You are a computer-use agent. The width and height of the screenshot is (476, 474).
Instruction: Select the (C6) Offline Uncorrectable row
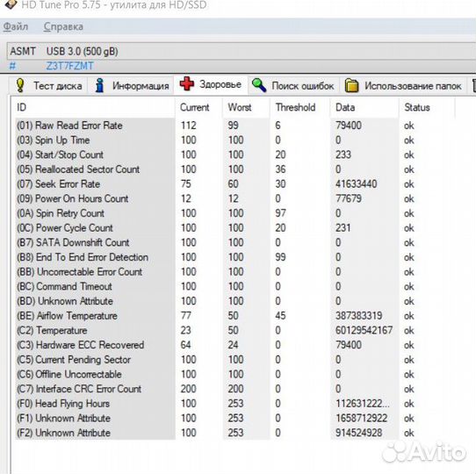pos(235,375)
